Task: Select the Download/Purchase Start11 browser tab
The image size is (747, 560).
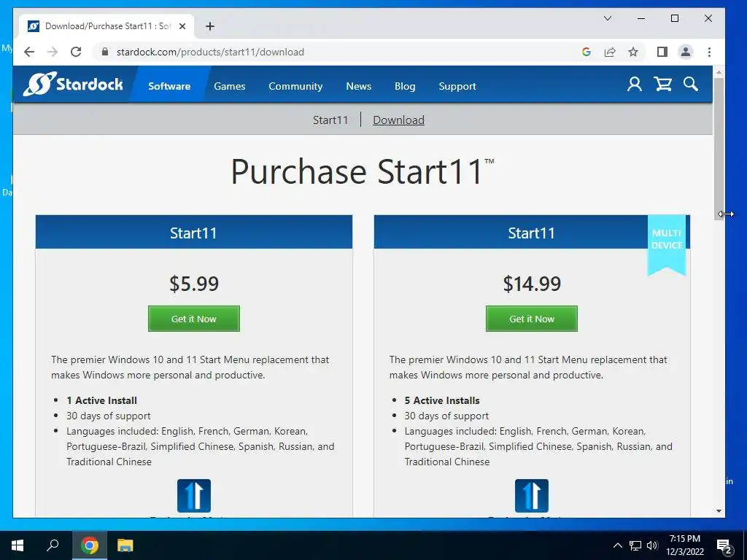Action: [x=106, y=26]
